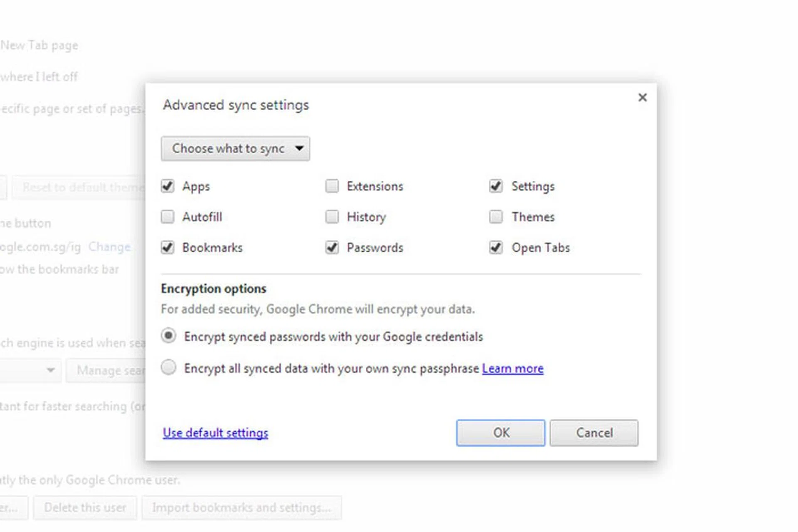Select encrypt passwords with Google credentials
798x532 pixels.
168,336
